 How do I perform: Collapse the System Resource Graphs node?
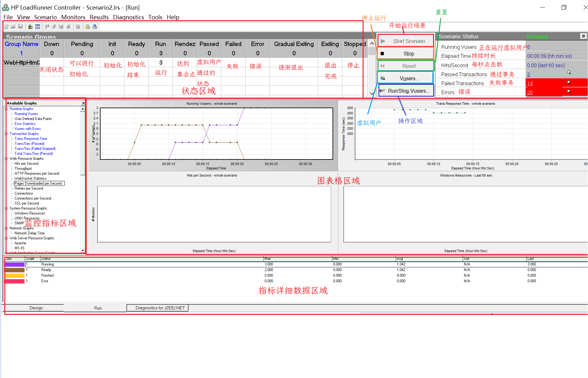7,208
